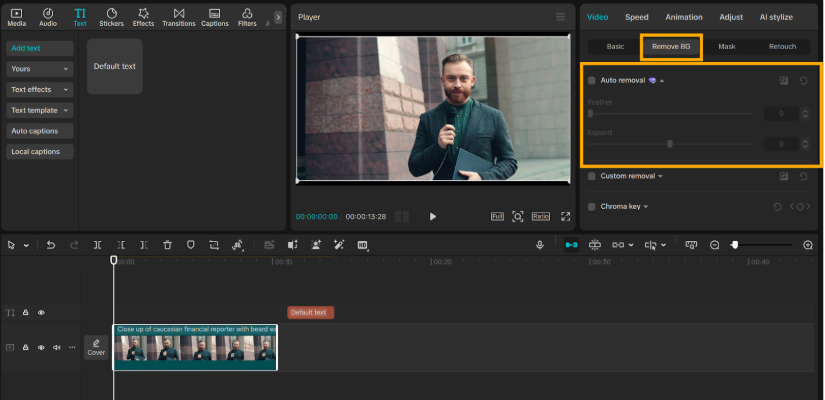The image size is (825, 400).
Task: Switch to the Animation tab
Action: [x=683, y=17]
